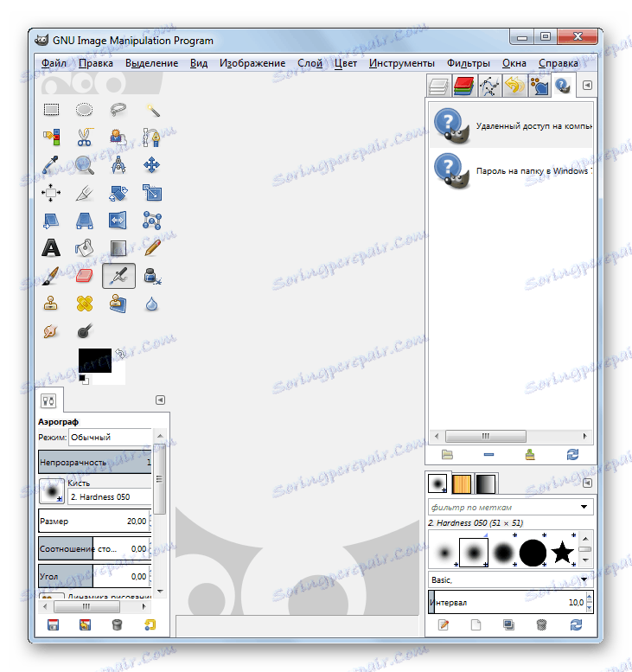Select the Alignment tool
Image resolution: width=632 pixels, height=672 pixels.
click(x=51, y=193)
